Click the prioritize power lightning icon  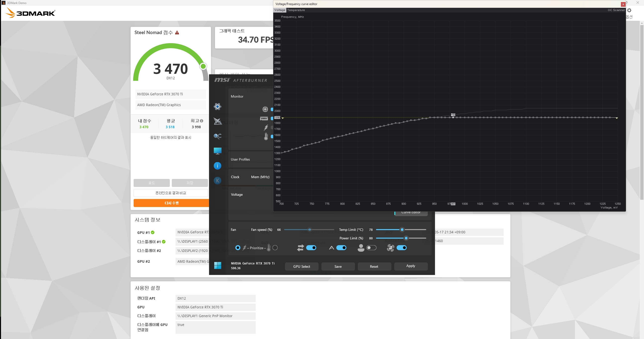tap(244, 248)
